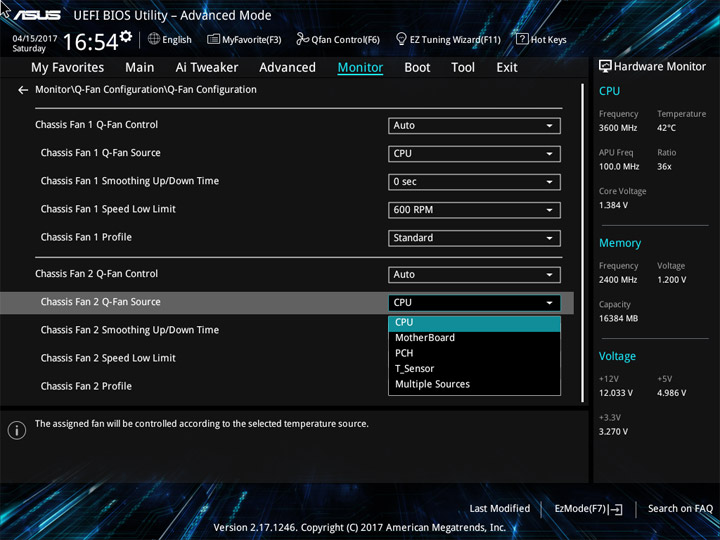
Task: Open MyFavorite(F3) button
Action: click(244, 39)
